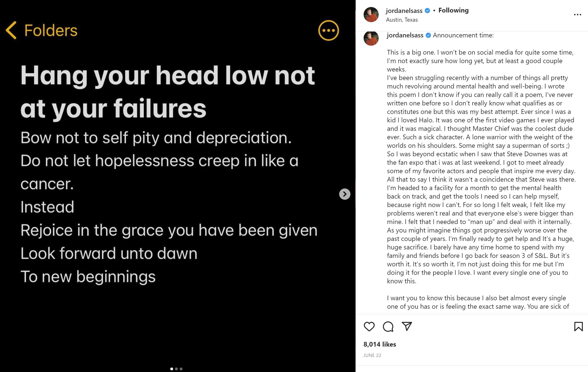
Task: View the list of 8,014 likes
Action: click(x=380, y=344)
